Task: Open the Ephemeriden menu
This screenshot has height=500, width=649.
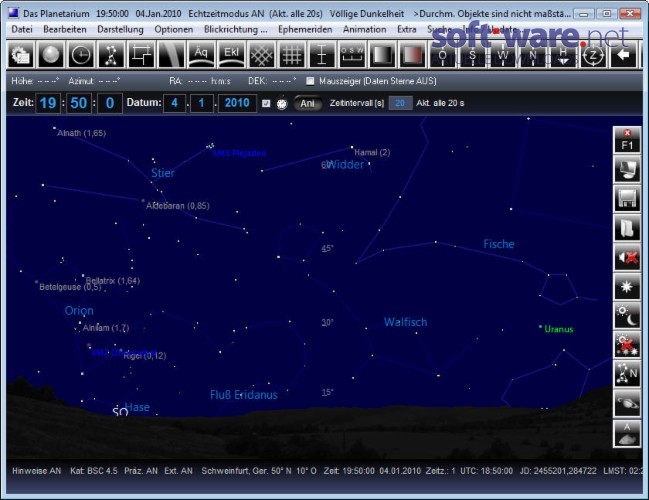Action: (x=305, y=29)
